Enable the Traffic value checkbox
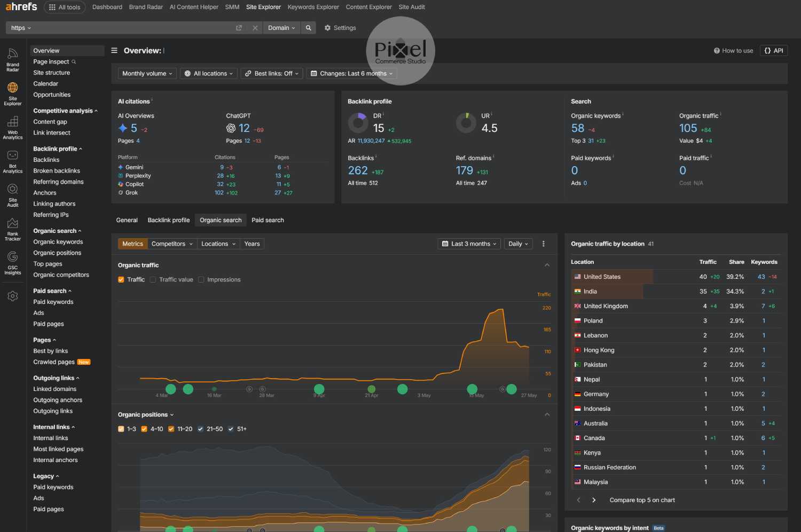Image resolution: width=801 pixels, height=532 pixels. click(x=153, y=279)
